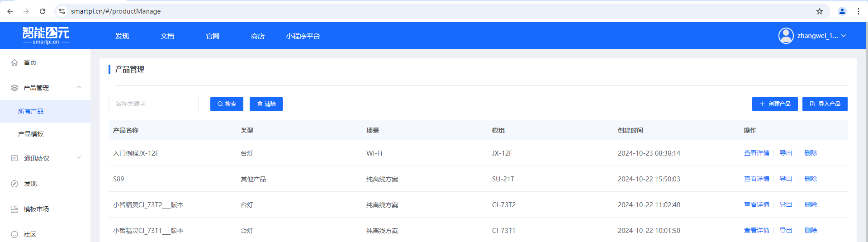868x242 pixels.
Task: Click timestamp 2024-10-23 08:38:14
Action: [649, 153]
